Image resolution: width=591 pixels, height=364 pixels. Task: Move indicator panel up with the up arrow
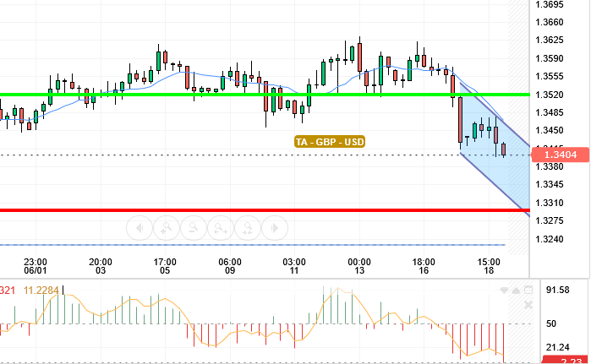[x=516, y=291]
